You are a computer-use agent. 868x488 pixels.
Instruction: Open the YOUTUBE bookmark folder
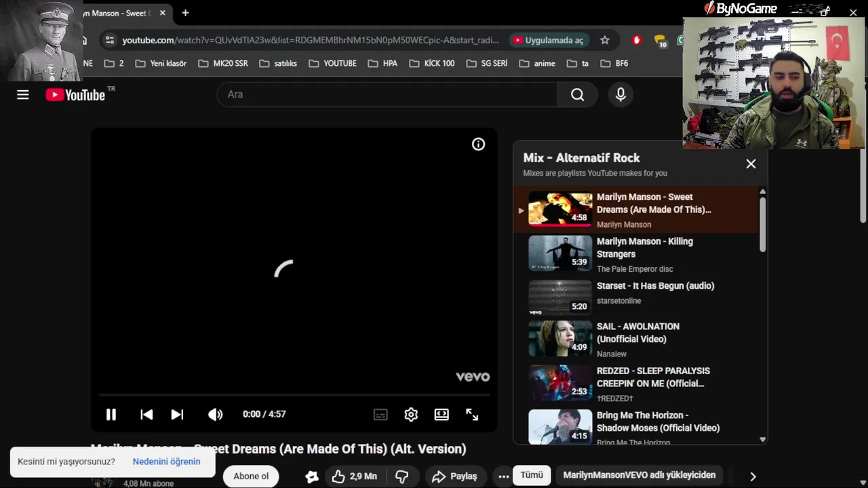point(332,63)
